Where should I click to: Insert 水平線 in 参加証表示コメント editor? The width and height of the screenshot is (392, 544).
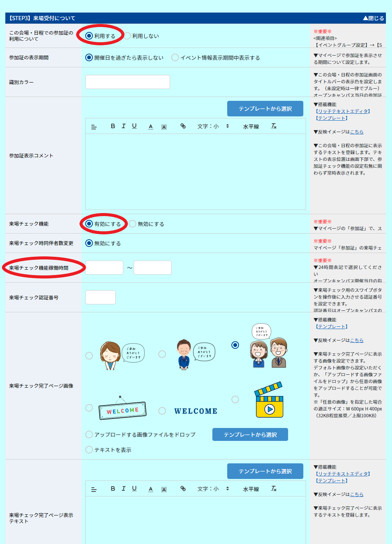click(251, 127)
